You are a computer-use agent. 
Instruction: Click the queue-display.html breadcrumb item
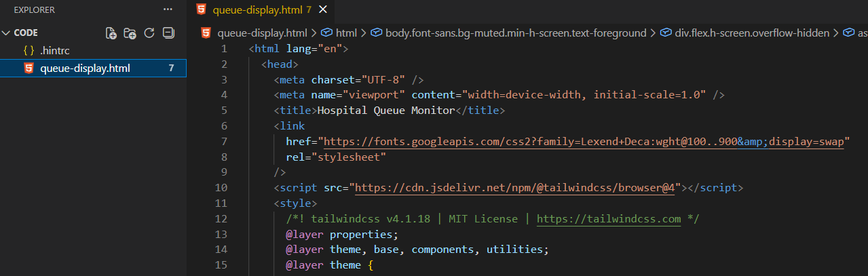[x=262, y=33]
